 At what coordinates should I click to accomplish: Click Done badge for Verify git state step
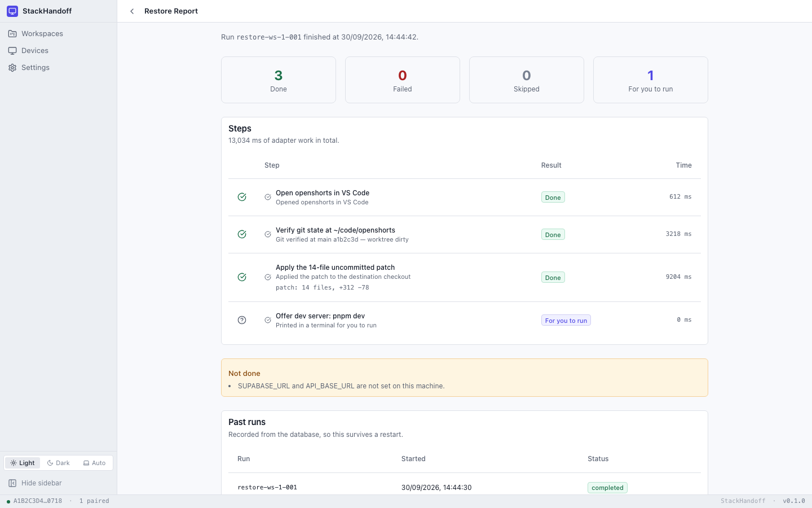click(553, 235)
